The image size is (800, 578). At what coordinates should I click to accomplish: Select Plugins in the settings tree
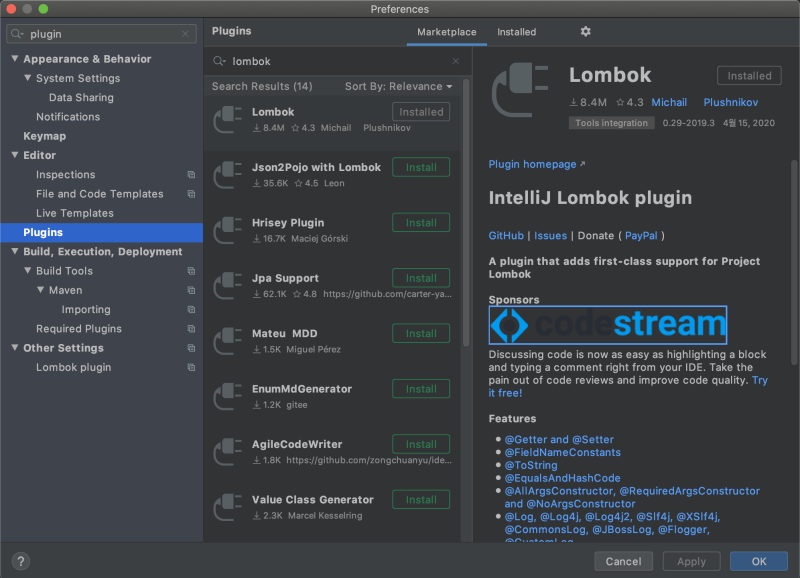tap(102, 233)
